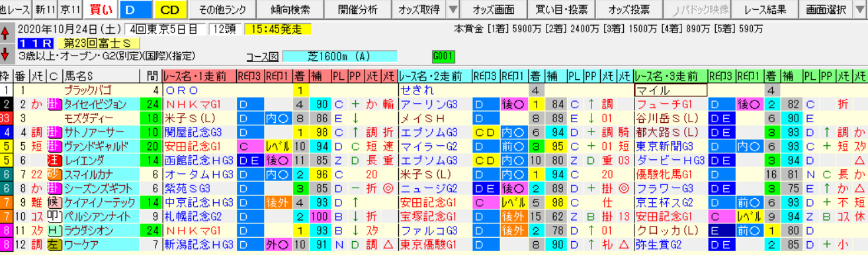The height and width of the screenshot is (255, 868).
Task: Open オッズ投票 menu
Action: click(x=629, y=9)
